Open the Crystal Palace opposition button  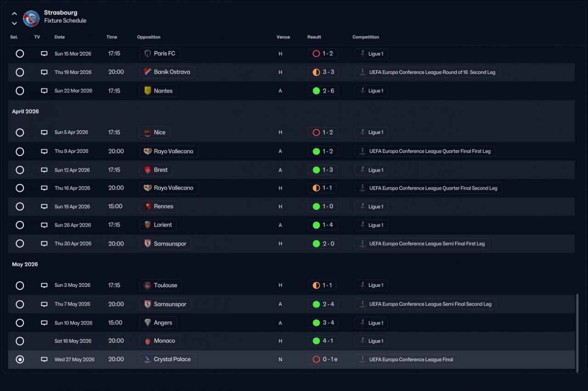point(167,359)
